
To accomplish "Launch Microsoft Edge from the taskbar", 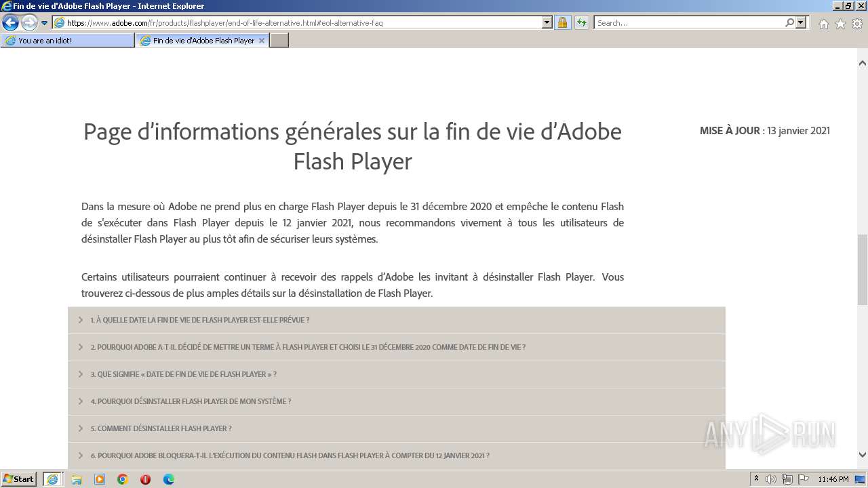I will coord(169,479).
